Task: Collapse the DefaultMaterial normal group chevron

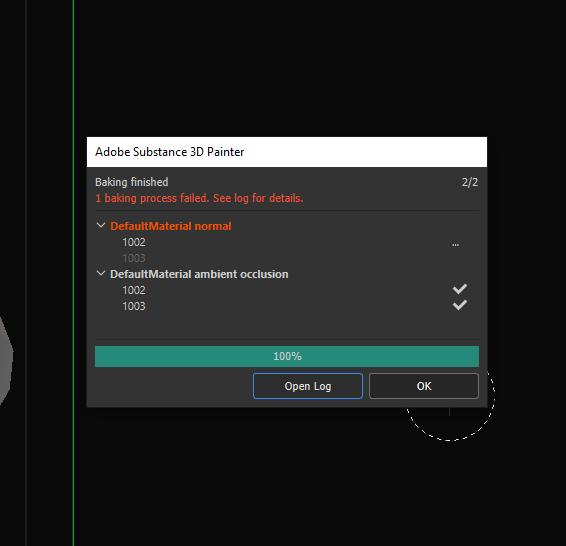Action: 101,226
